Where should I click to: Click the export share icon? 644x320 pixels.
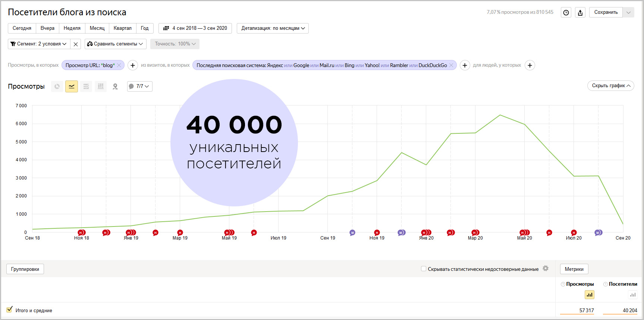[x=580, y=13]
